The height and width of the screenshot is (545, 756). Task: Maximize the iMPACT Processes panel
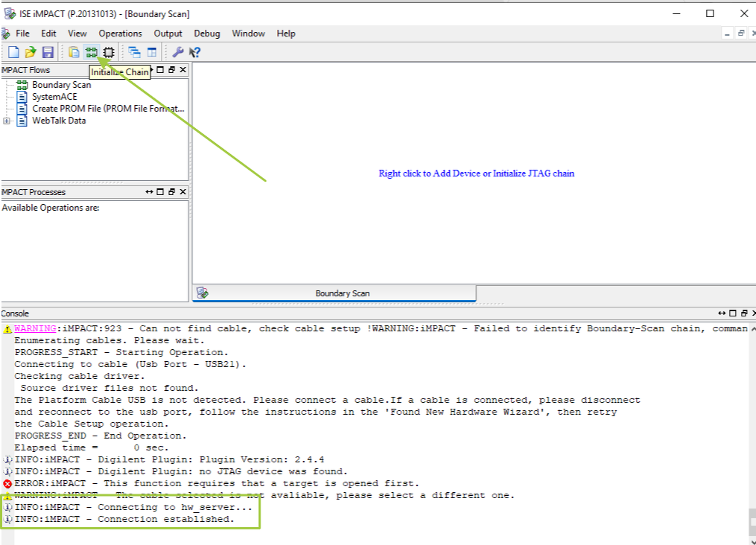pyautogui.click(x=160, y=192)
